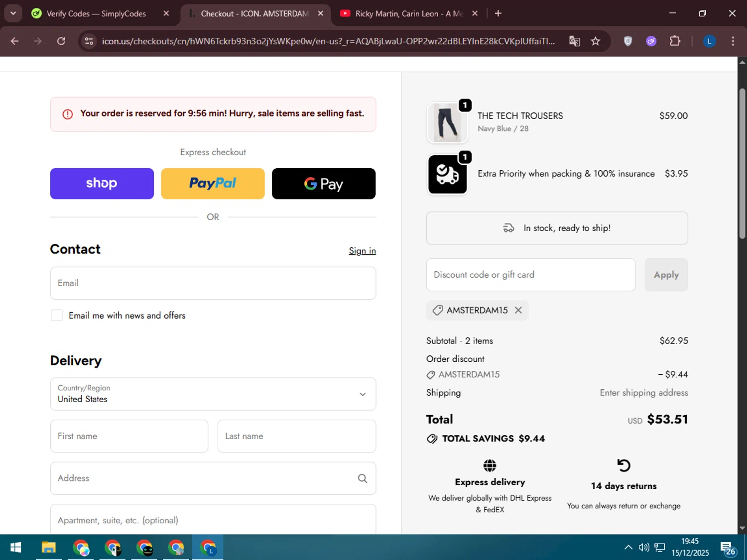This screenshot has height=560, width=747.
Task: Open the Tech Trousers product thumbnail
Action: [x=447, y=122]
